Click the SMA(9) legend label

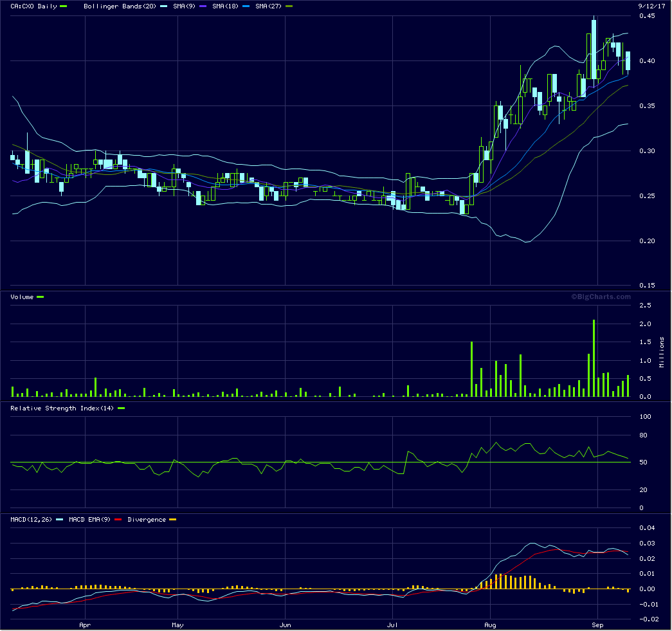point(184,6)
